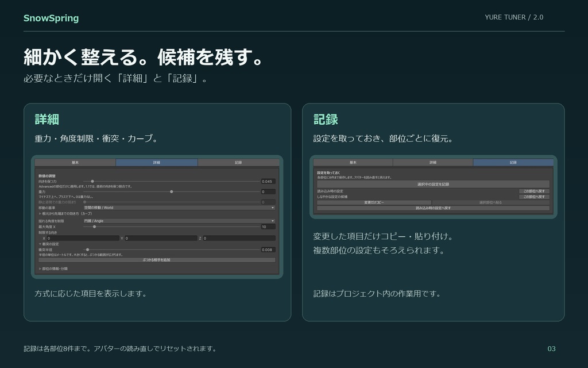The height and width of the screenshot is (368, 588).
Task: Open the 揺れる角度を制限 dropdown (円錐 / Angle)
Action: pos(179,221)
